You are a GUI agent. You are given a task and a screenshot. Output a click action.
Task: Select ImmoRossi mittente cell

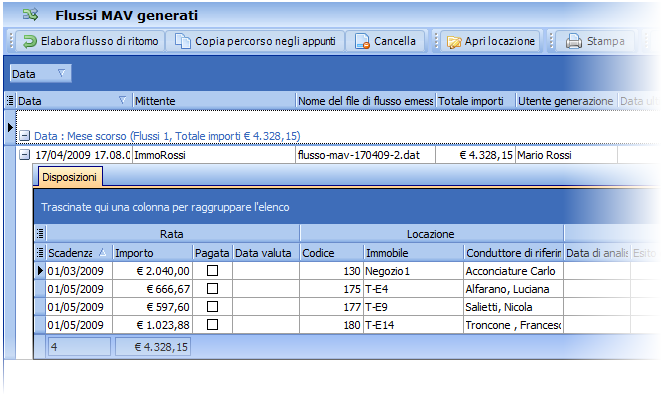[x=214, y=155]
